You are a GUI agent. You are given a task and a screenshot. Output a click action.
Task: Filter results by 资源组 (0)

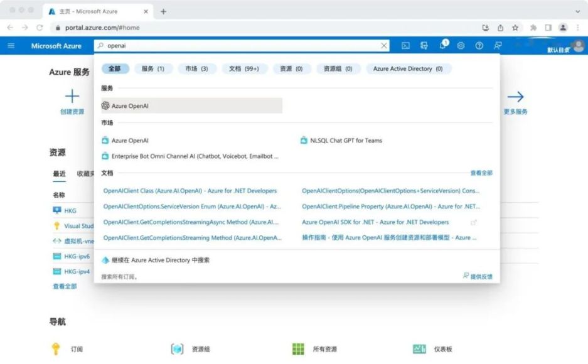coord(338,68)
